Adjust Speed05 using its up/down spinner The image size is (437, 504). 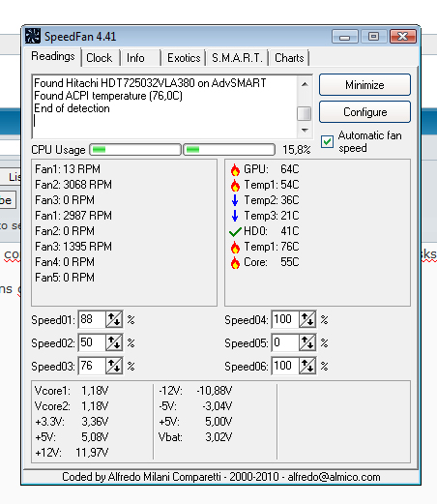point(307,342)
